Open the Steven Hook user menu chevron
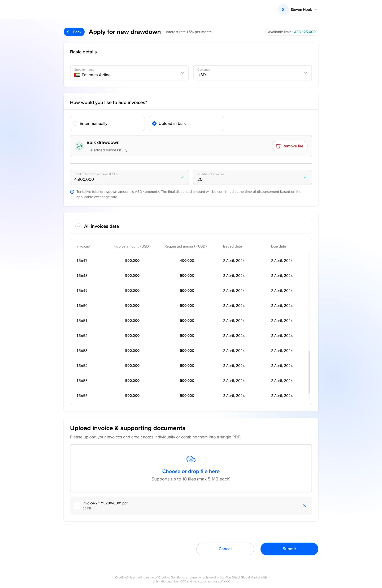Screen dimensions: 382x588 tap(316, 10)
